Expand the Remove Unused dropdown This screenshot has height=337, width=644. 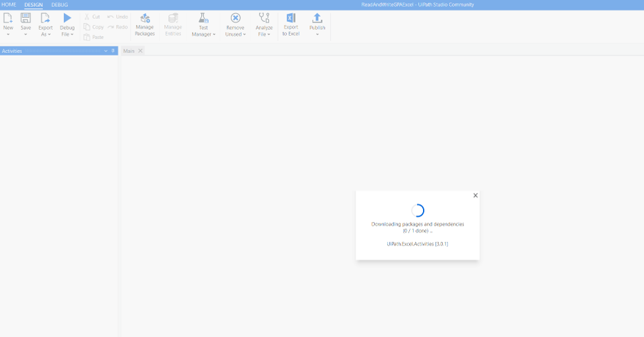[244, 34]
